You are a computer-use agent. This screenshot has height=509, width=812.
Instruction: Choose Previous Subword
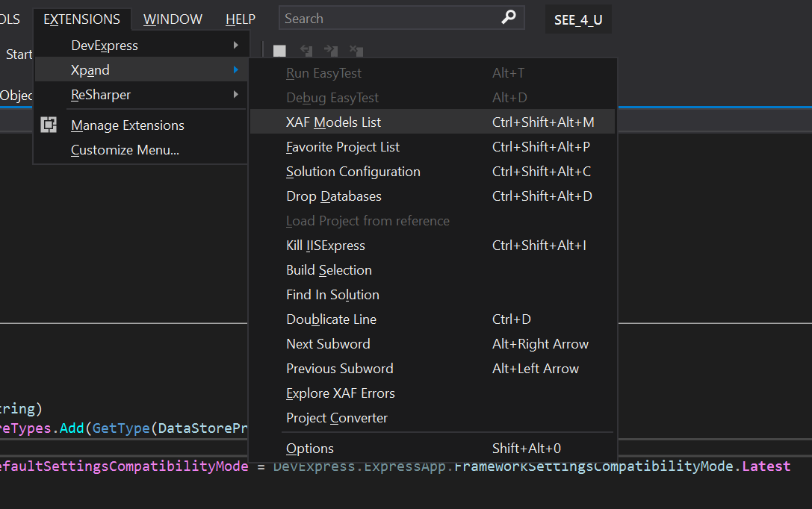[x=433, y=368]
